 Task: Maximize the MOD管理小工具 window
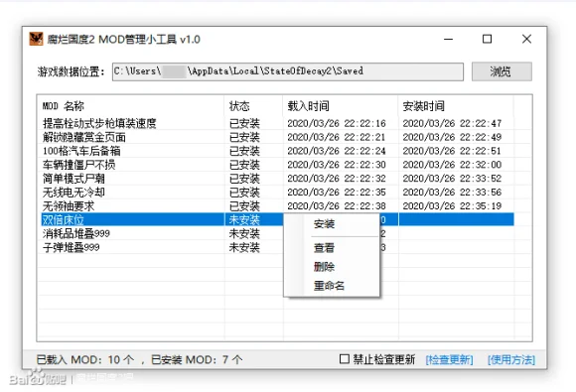tap(487, 39)
